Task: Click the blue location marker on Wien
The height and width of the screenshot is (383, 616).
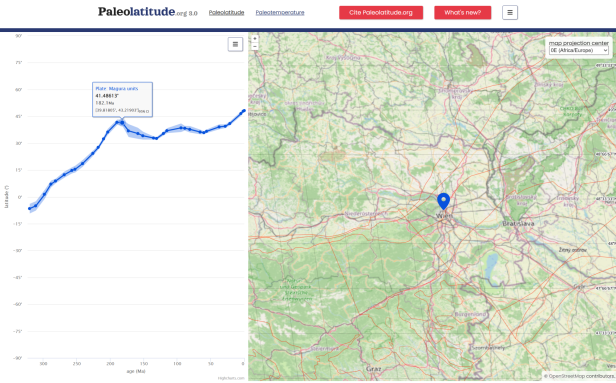Action: 444,201
